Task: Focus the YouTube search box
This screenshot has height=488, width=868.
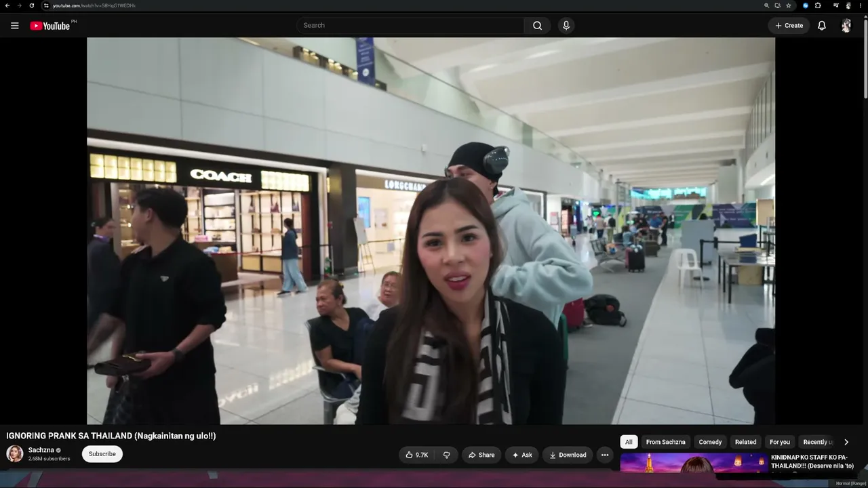Action: click(x=410, y=26)
